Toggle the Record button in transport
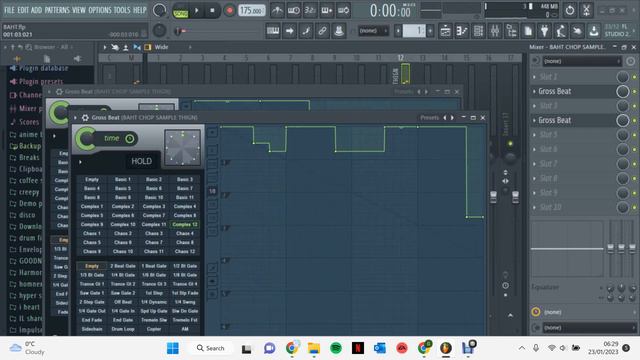640x360 pixels. 229,11
